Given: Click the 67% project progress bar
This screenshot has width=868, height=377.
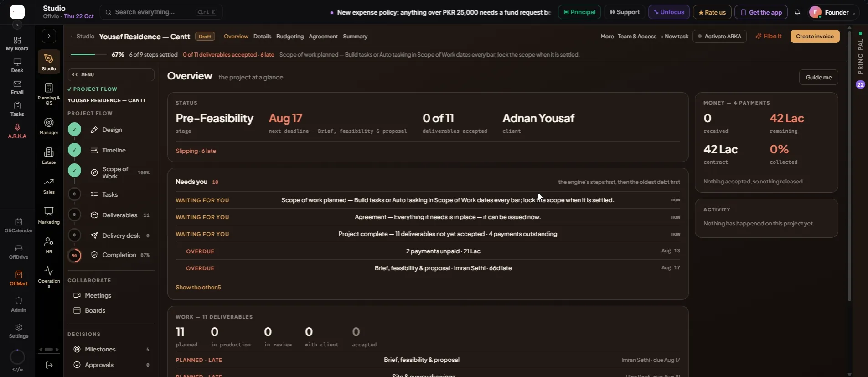Looking at the screenshot, I should pyautogui.click(x=88, y=55).
